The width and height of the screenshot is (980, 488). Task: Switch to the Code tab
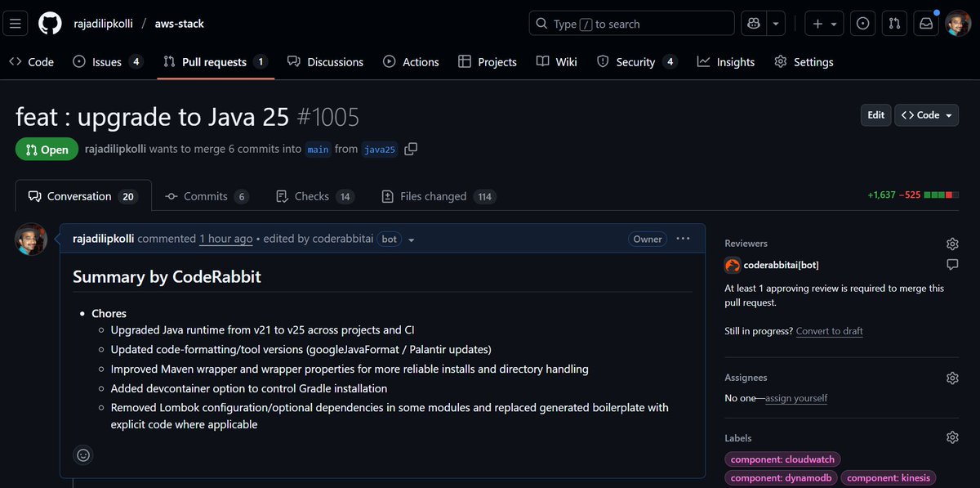point(31,62)
